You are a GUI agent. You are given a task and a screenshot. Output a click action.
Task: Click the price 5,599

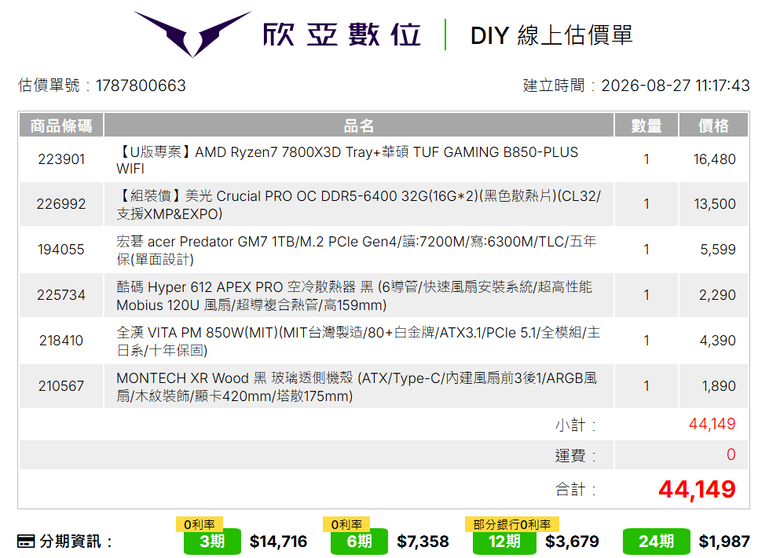pos(718,249)
